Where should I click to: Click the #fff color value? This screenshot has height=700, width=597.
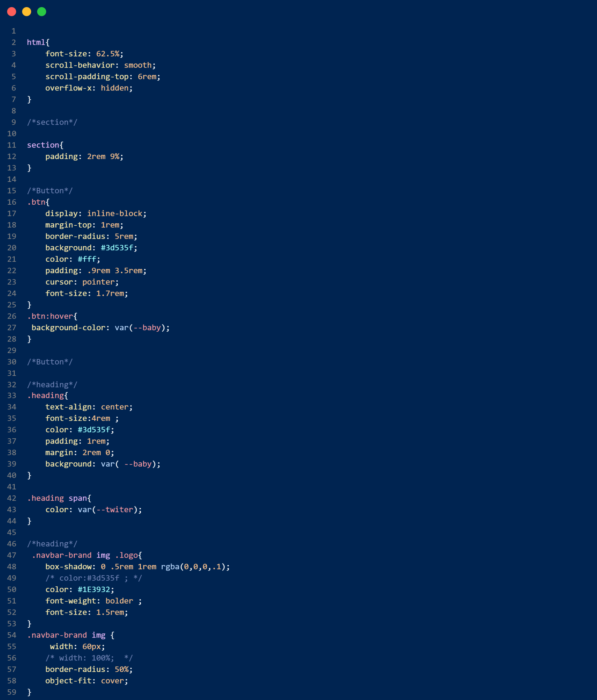point(87,260)
